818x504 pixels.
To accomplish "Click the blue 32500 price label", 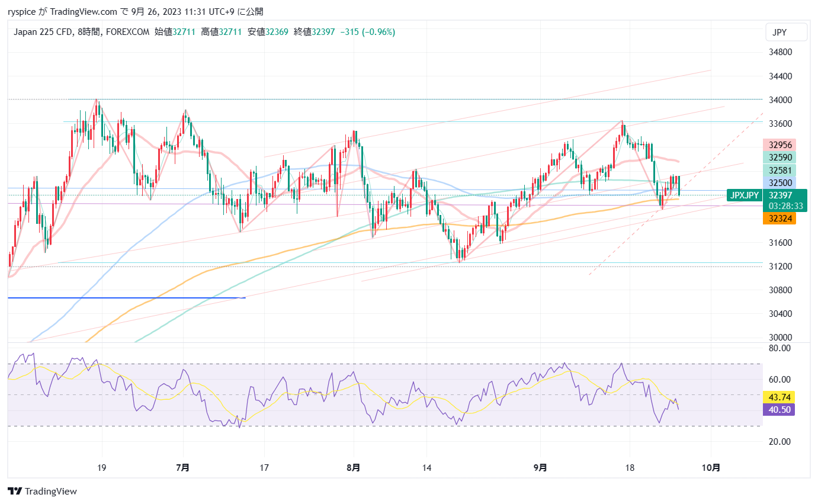I will [779, 182].
